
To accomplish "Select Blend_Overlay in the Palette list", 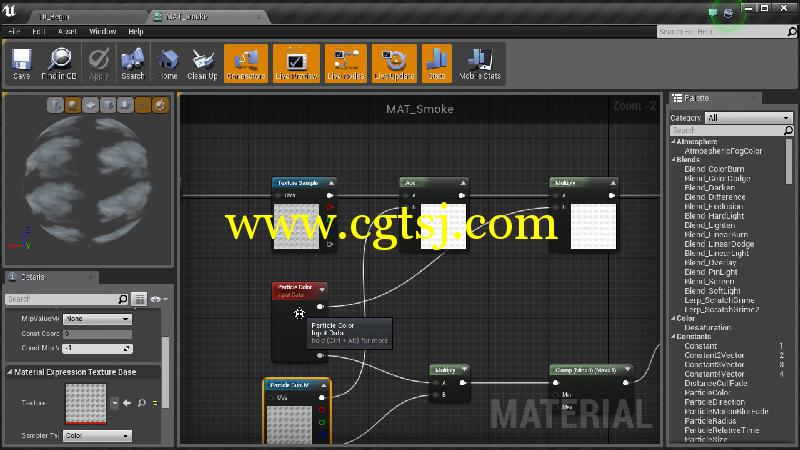I will 710,263.
